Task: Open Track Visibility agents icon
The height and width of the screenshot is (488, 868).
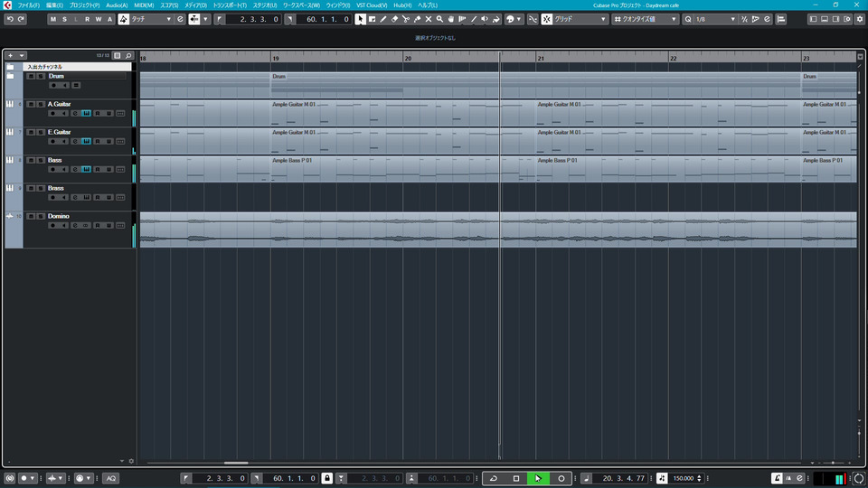Action: 118,55
